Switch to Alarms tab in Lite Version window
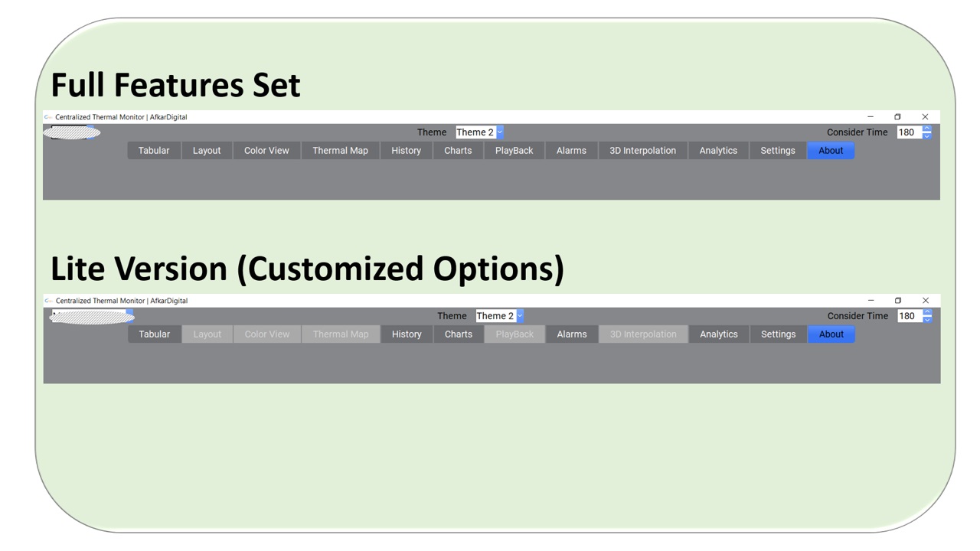980x551 pixels. coord(572,334)
